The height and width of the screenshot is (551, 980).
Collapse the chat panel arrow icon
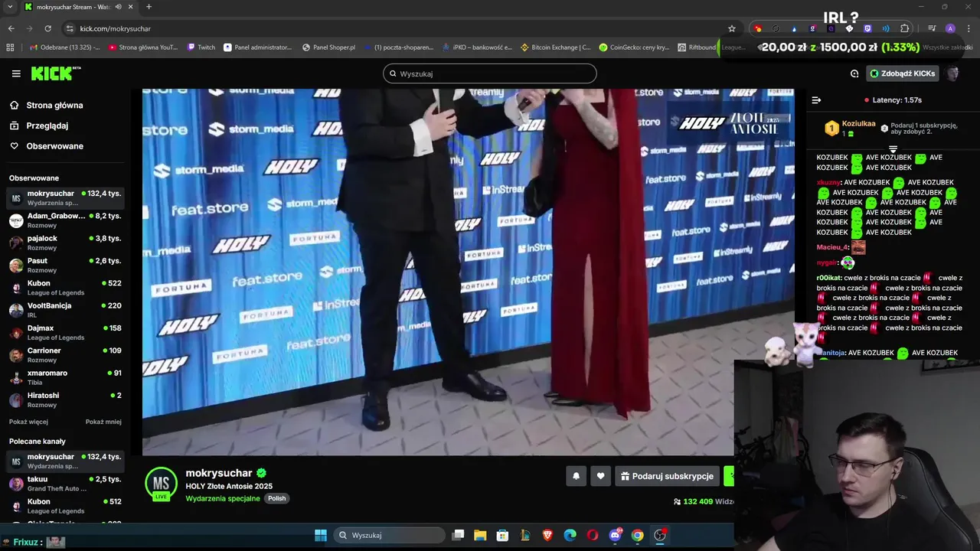pyautogui.click(x=816, y=100)
